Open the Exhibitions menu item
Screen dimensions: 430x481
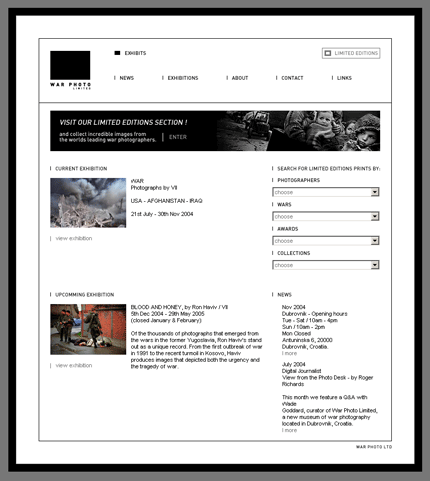183,78
